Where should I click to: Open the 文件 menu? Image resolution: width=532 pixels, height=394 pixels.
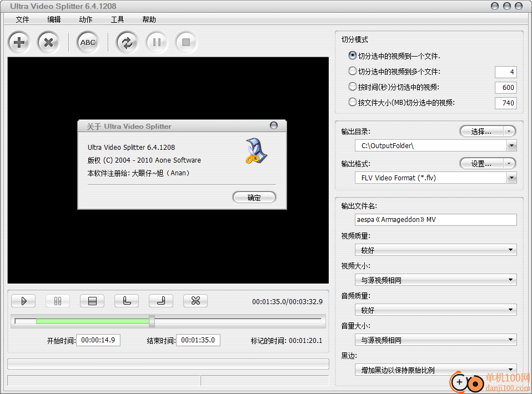point(22,19)
